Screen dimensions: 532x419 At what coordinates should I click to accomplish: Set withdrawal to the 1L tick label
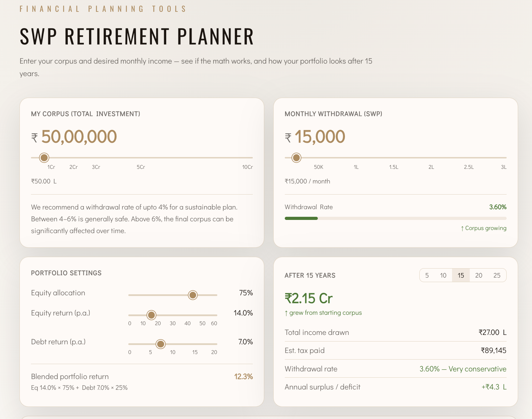(356, 167)
